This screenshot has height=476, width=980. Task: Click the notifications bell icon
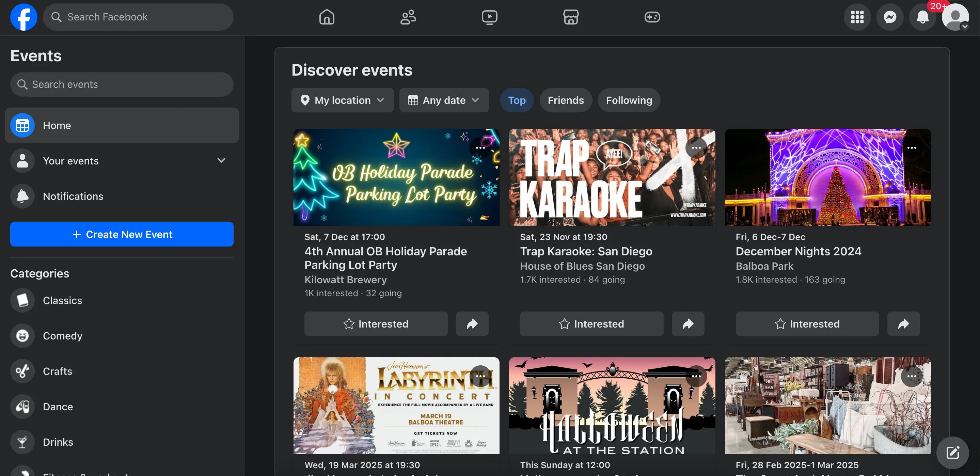[x=922, y=17]
